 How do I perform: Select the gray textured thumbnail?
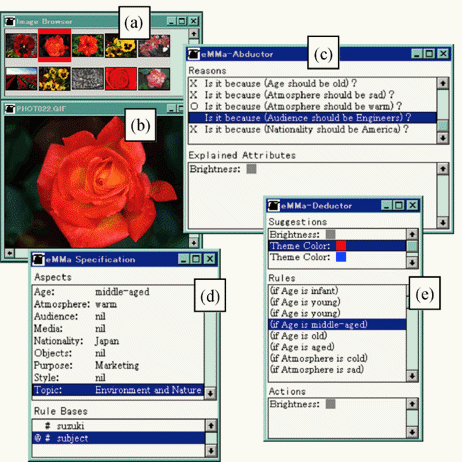point(88,79)
